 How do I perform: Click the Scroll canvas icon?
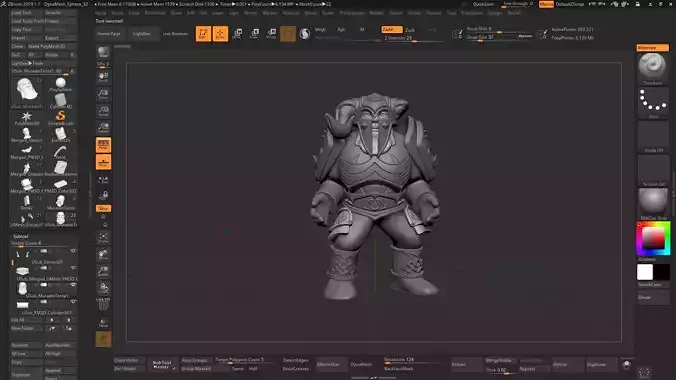click(103, 77)
